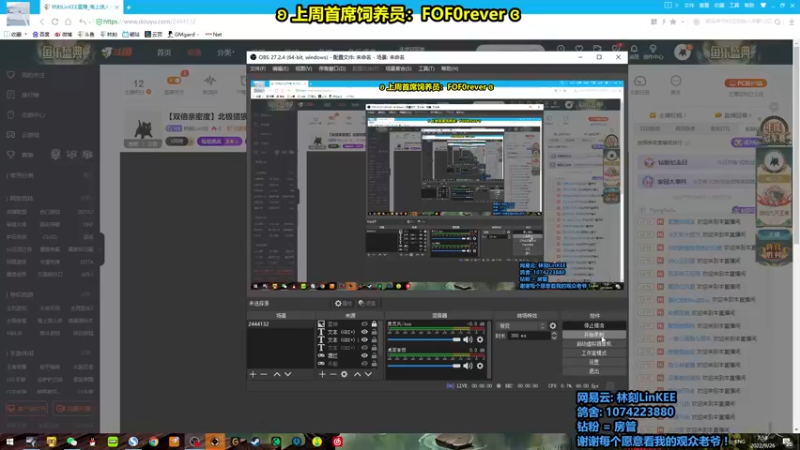This screenshot has width=800, height=450.
Task: Click OBS 退出 Exit button
Action: pyautogui.click(x=594, y=371)
